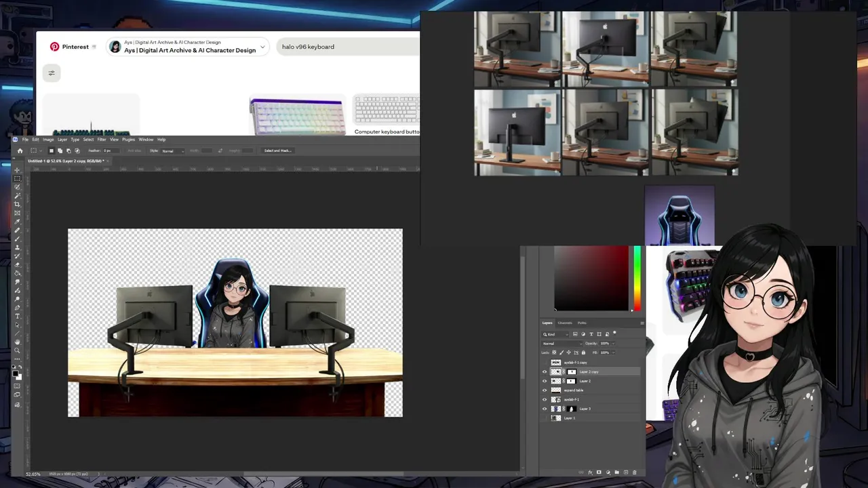Click the Pinterest search field

coord(348,47)
